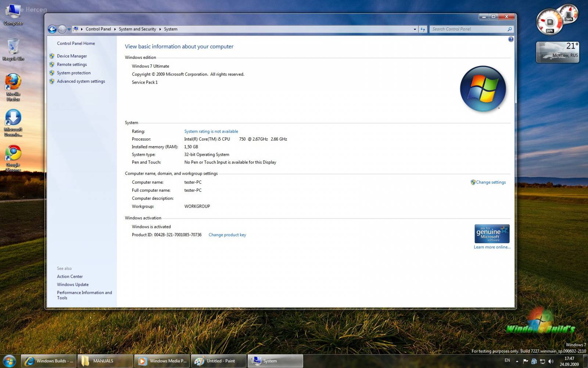Click Change product key
Image resolution: width=588 pixels, height=368 pixels.
pyautogui.click(x=227, y=235)
